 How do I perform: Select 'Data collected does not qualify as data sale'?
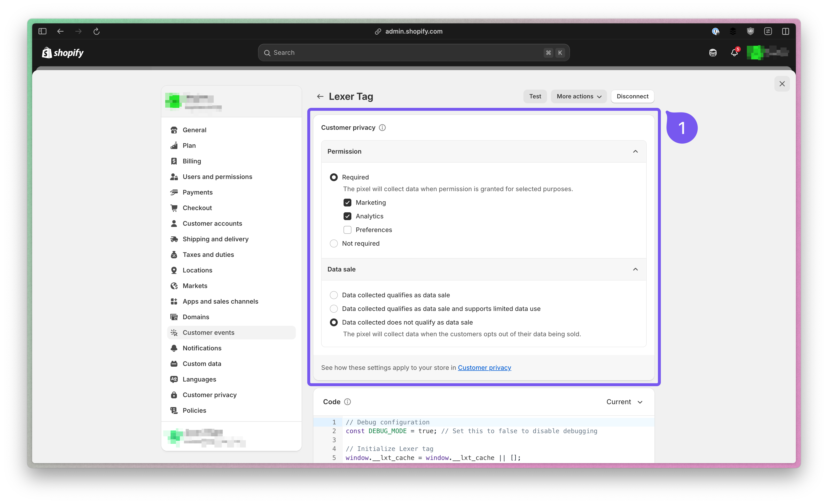(x=334, y=322)
